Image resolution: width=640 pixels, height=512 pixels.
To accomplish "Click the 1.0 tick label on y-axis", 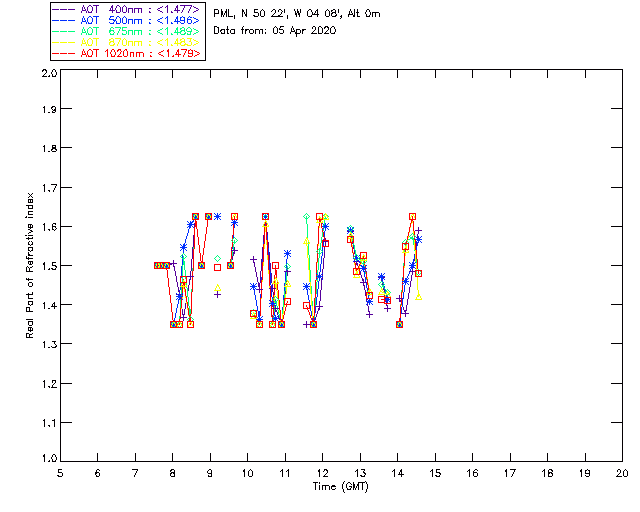I will 48,460.
